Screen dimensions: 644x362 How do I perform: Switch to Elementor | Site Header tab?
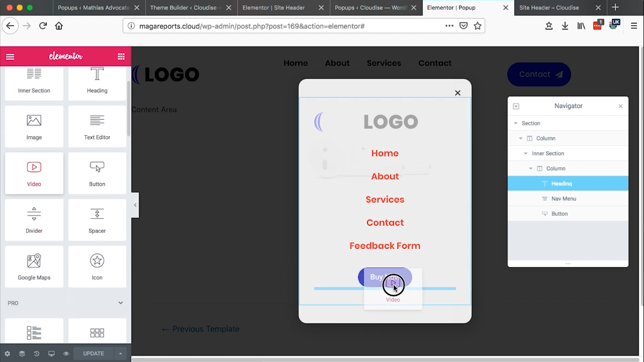273,8
